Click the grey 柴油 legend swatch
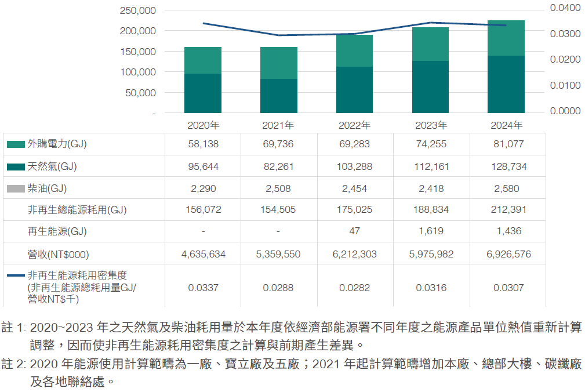The width and height of the screenshot is (585, 392). click(16, 188)
